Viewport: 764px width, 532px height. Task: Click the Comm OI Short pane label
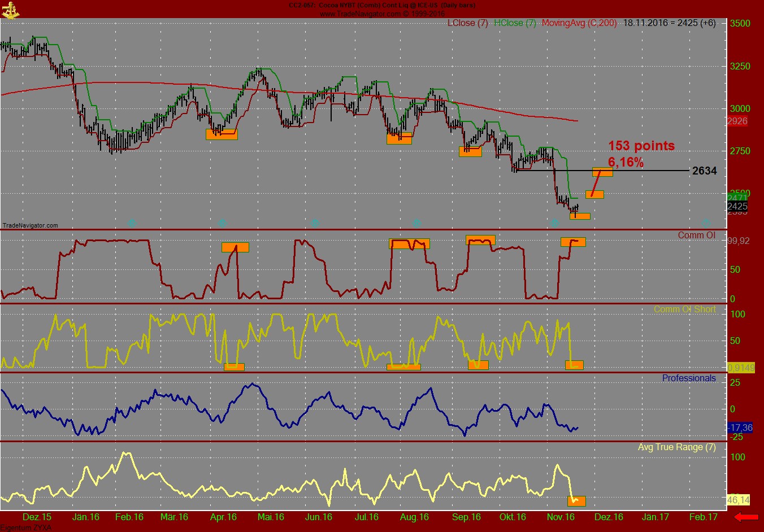click(x=684, y=309)
